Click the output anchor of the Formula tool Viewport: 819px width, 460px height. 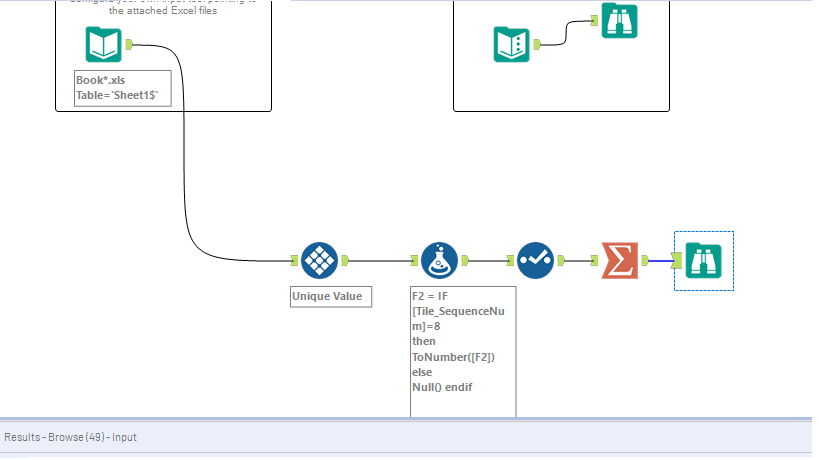click(465, 260)
